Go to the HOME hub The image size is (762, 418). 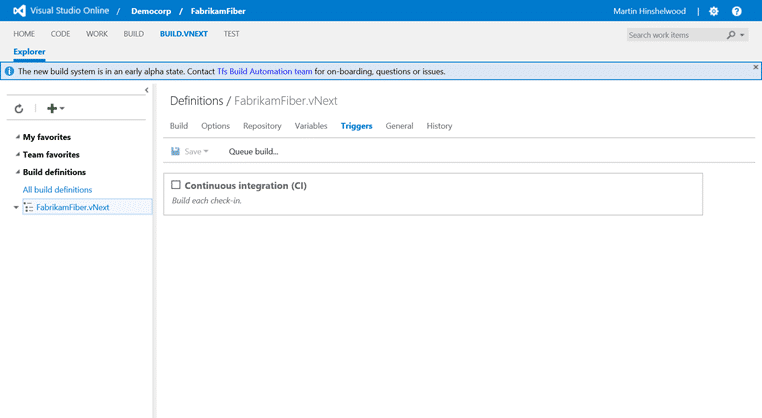(24, 34)
